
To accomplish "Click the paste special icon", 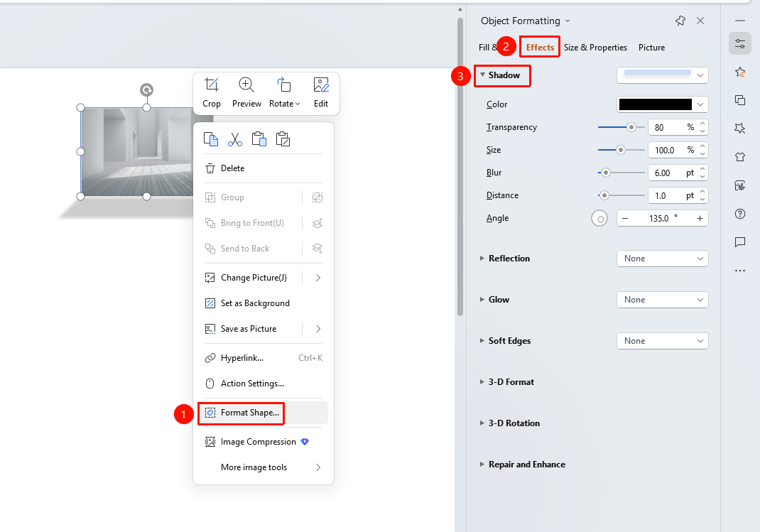I will tap(283, 139).
